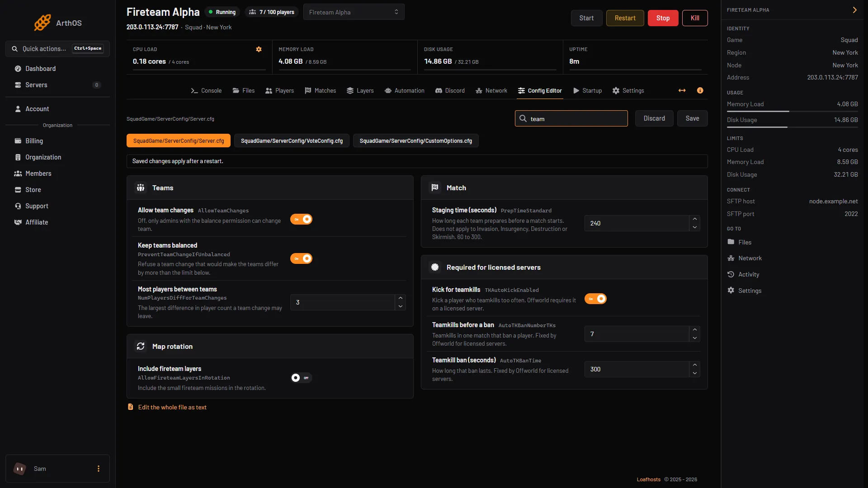Focus the config search field containing team
Image resolution: width=868 pixels, height=488 pixels.
(571, 118)
